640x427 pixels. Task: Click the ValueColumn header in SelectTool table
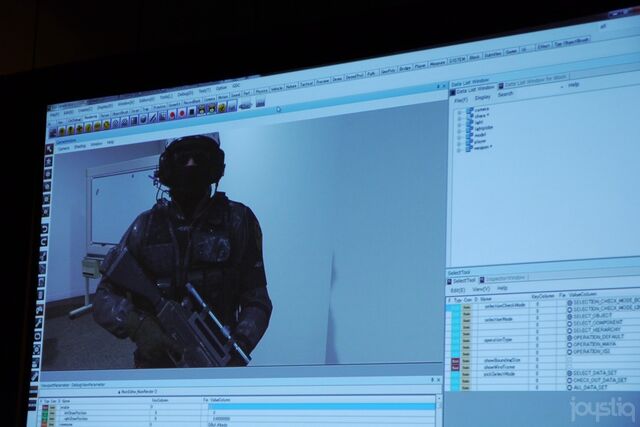click(583, 294)
